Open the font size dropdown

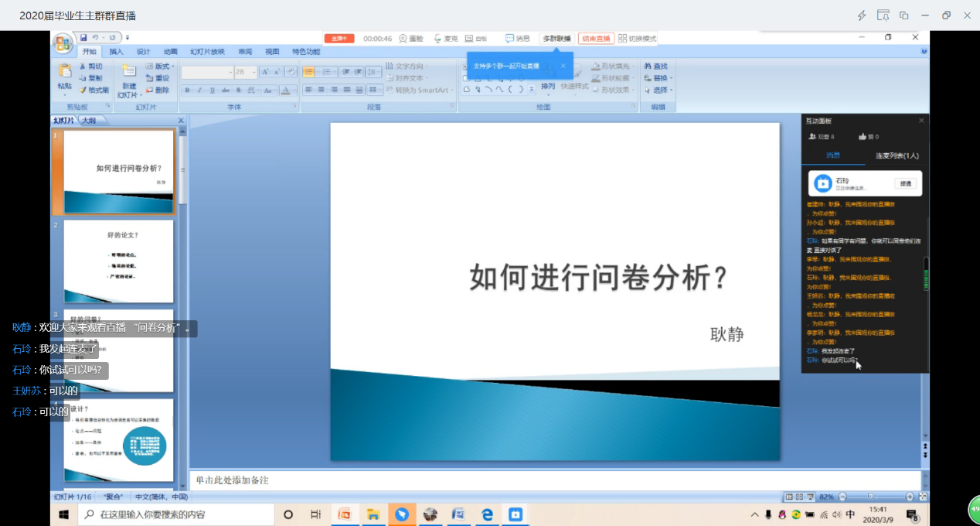pos(252,72)
